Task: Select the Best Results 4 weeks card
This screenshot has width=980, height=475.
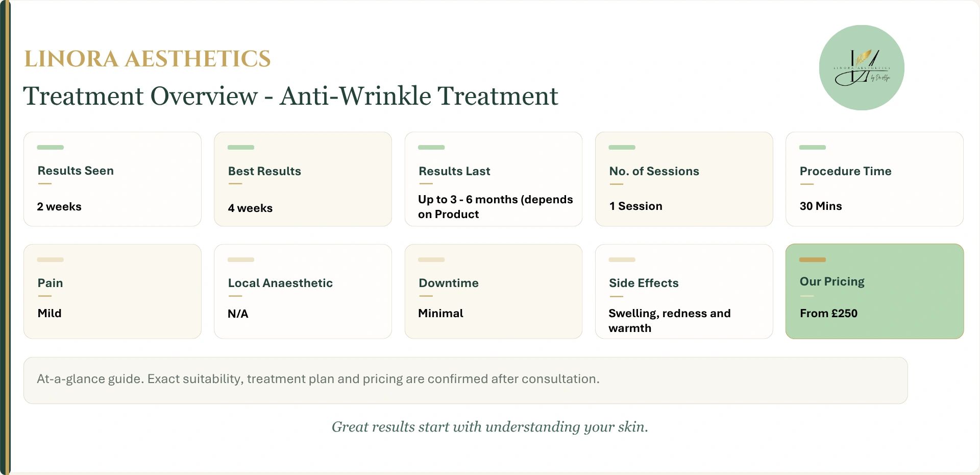Action: pos(303,179)
